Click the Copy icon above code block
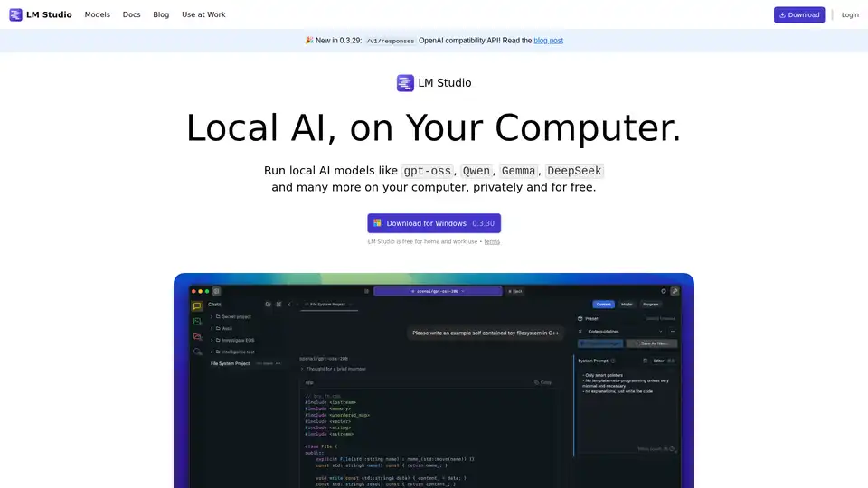 [541, 382]
